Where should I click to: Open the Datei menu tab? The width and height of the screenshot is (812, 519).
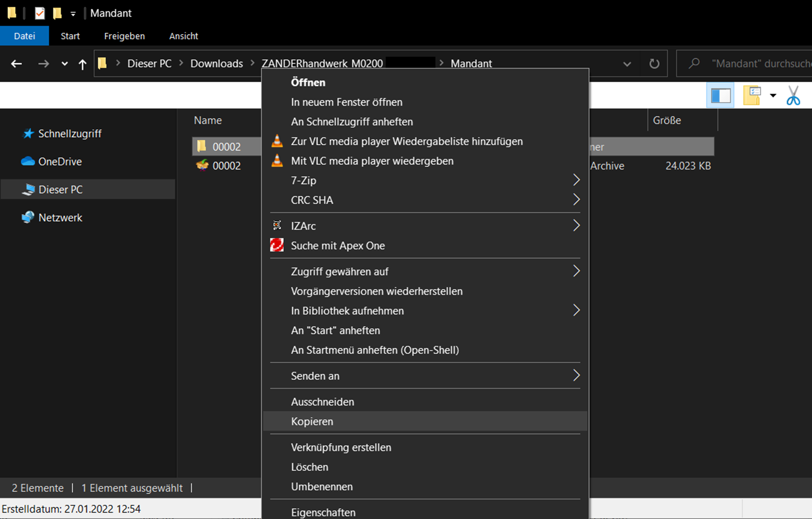click(24, 36)
